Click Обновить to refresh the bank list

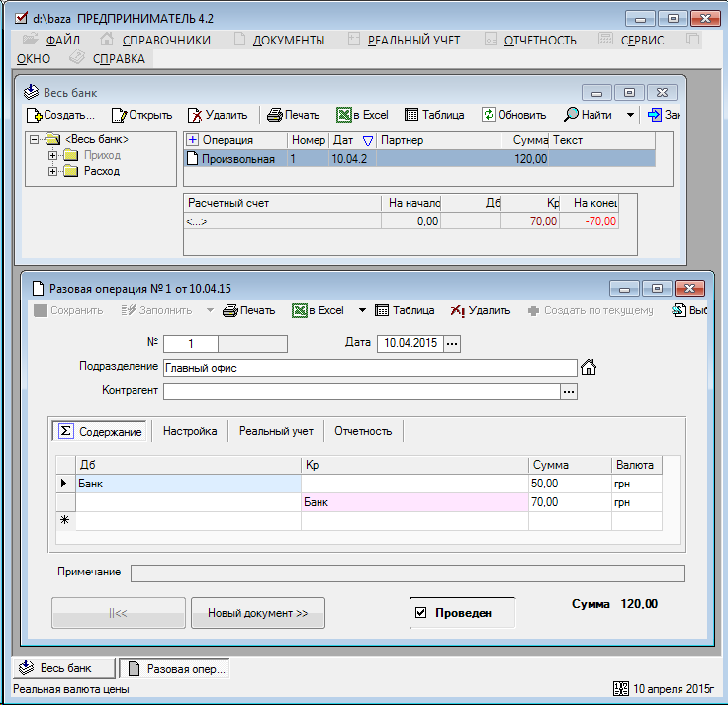[x=513, y=115]
